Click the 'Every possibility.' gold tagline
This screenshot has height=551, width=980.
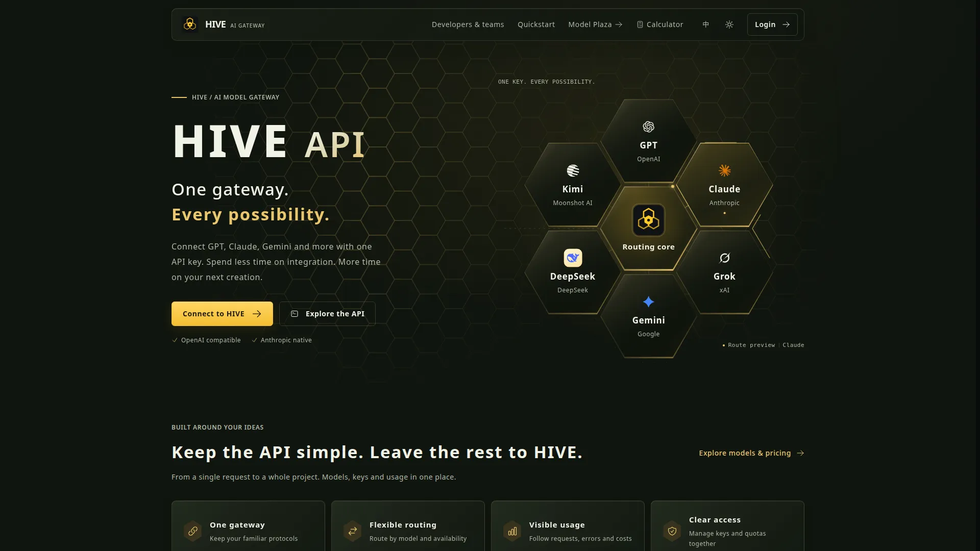251,215
